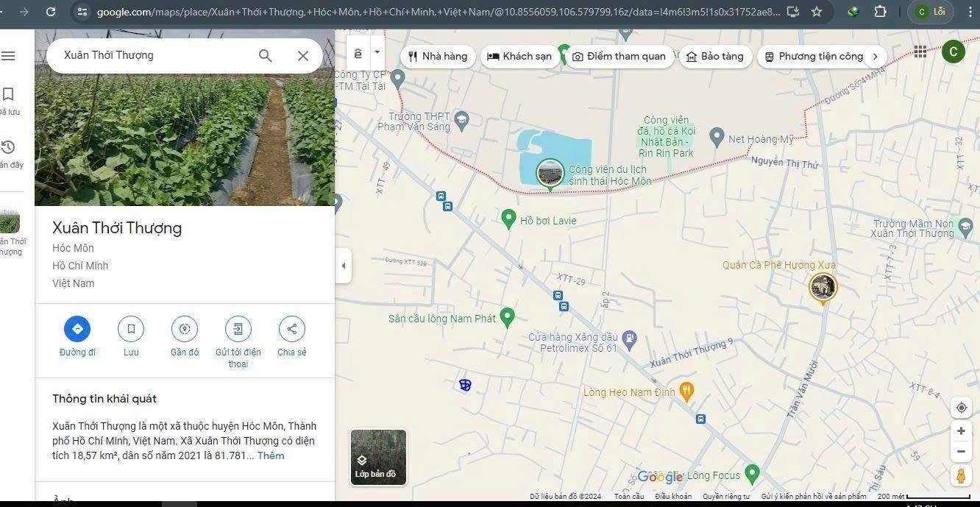Zoom in the map with plus button
980x507 pixels.
pos(961,431)
